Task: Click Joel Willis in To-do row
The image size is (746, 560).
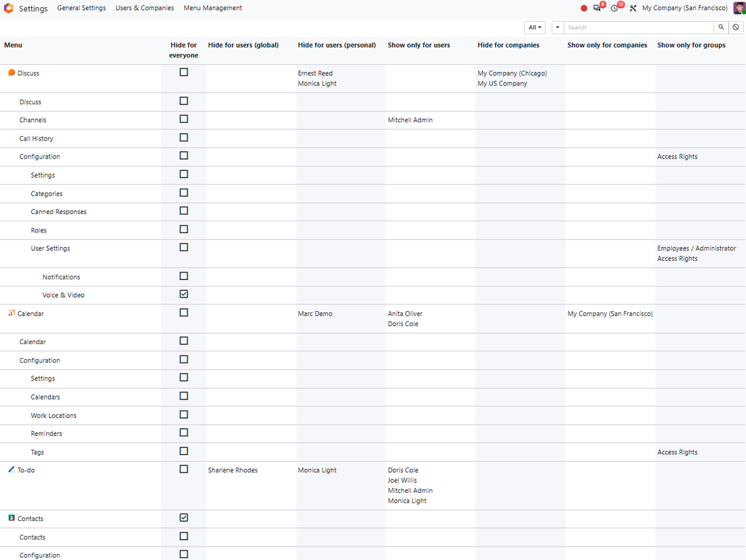Action: 402,481
